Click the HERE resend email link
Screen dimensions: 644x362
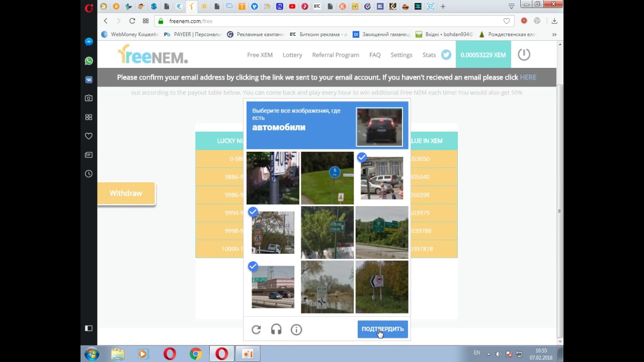point(528,77)
